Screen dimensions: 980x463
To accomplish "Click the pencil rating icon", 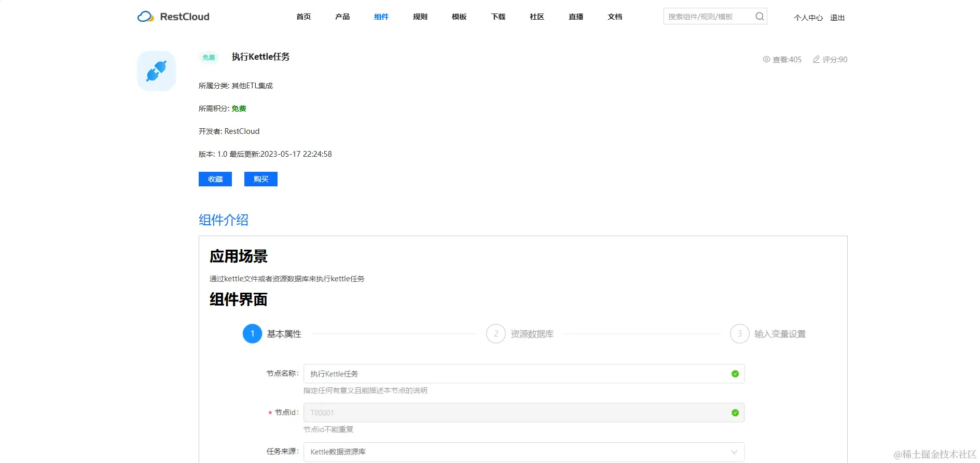I will (816, 59).
